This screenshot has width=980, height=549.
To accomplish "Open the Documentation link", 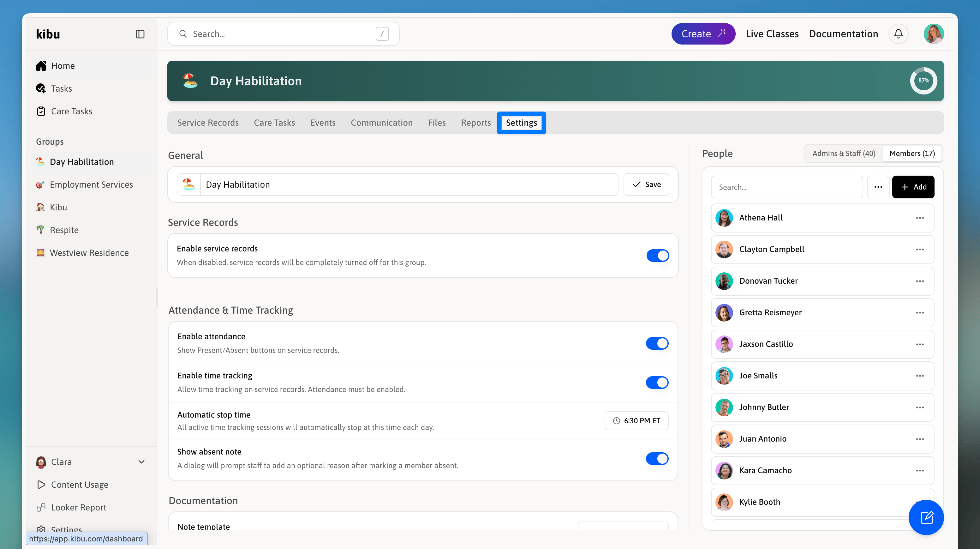I will coord(843,34).
